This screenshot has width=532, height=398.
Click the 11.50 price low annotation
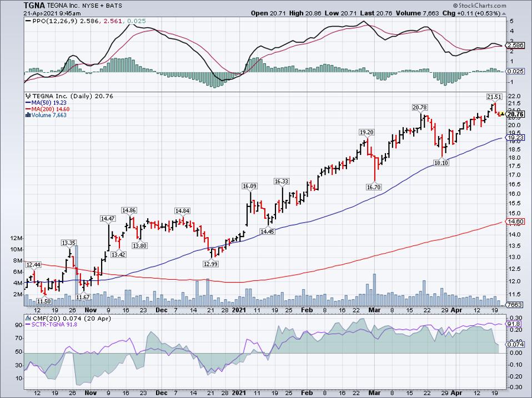coord(44,301)
